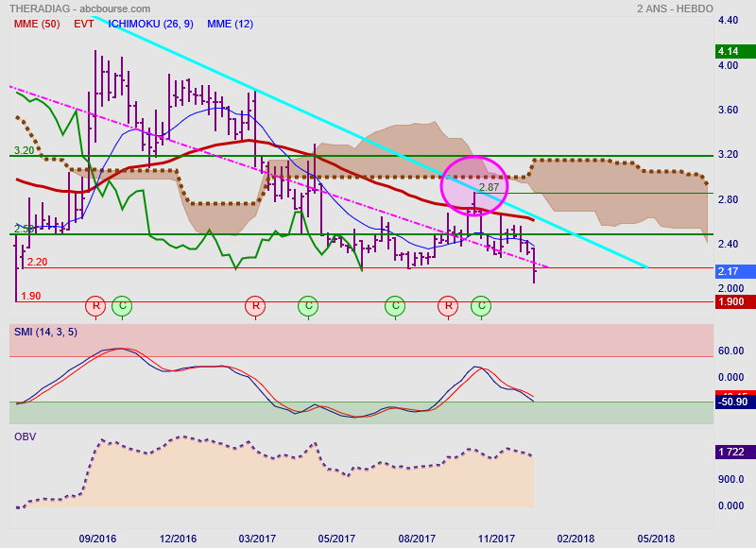The height and width of the screenshot is (548, 756).
Task: Click the SMI (14, 3, 5) indicator label
Action: coord(45,332)
